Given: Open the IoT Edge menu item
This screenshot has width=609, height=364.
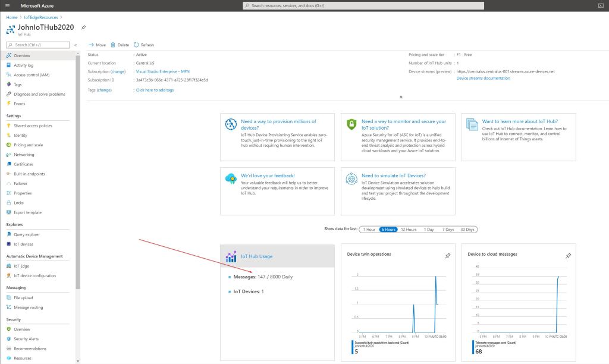Looking at the screenshot, I should pyautogui.click(x=21, y=266).
